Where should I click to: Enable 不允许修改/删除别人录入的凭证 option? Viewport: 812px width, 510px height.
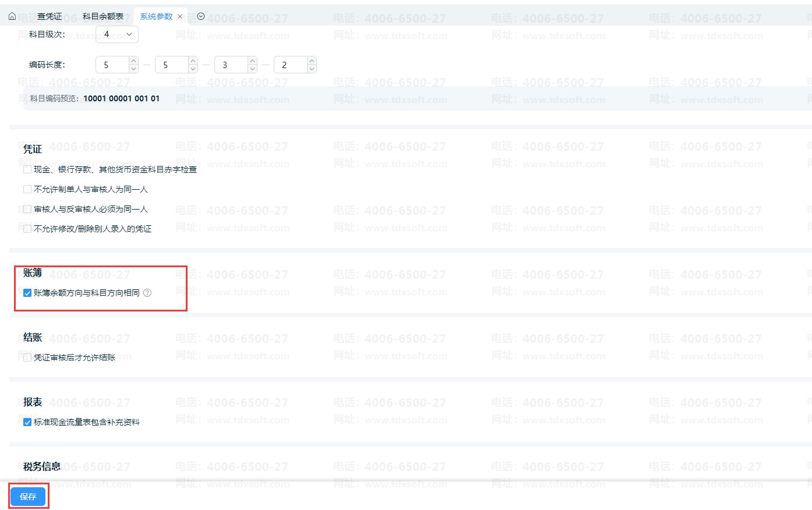click(27, 229)
